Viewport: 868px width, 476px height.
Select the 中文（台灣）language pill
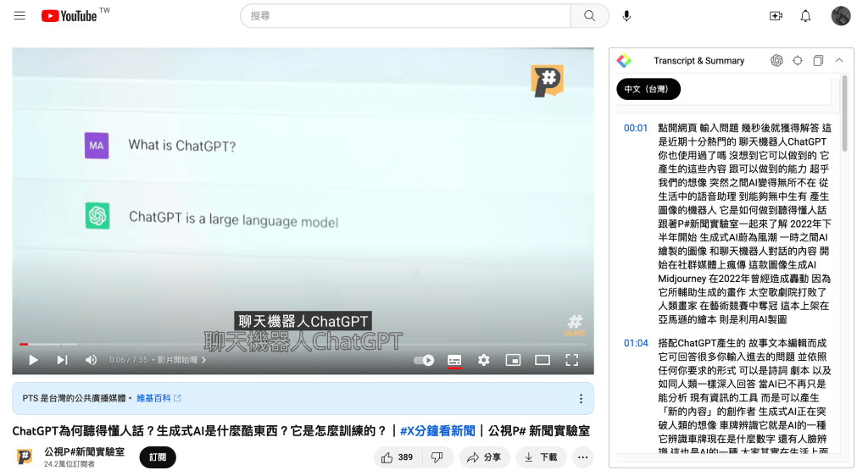pyautogui.click(x=648, y=89)
